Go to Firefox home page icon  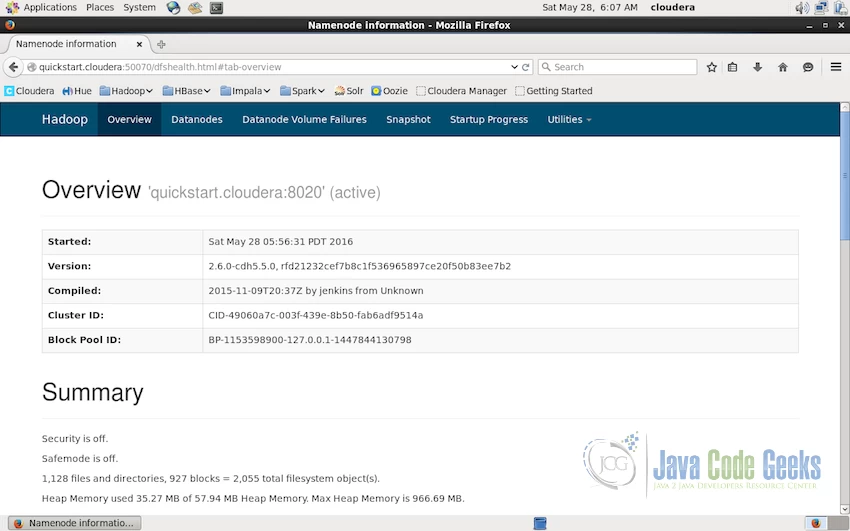(783, 67)
